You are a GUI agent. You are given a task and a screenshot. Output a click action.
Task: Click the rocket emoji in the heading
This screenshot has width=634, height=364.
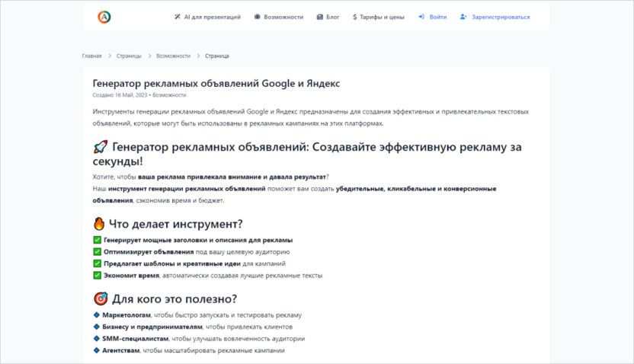coord(101,147)
